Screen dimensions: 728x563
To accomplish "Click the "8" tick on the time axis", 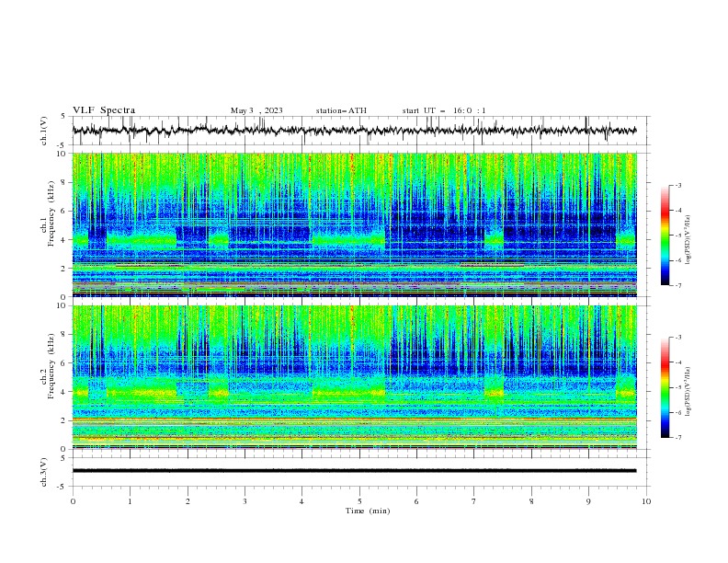I will click(531, 501).
